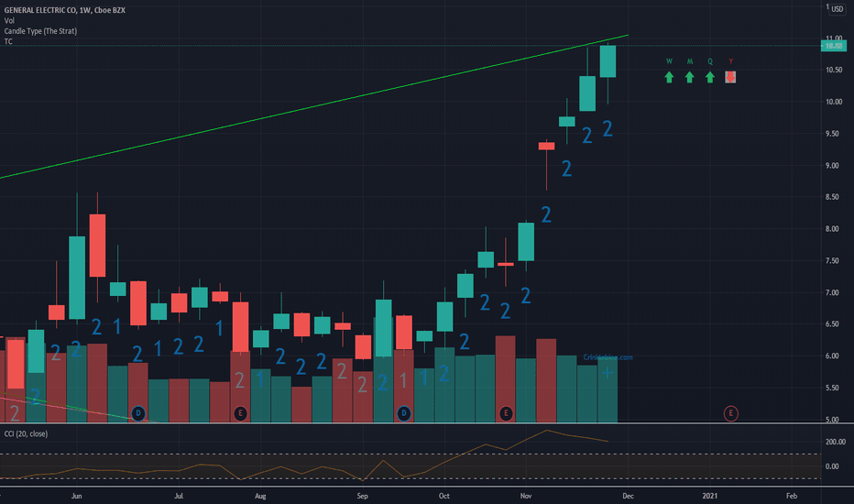Click the quarterly (Q) green up arrow
The width and height of the screenshot is (854, 504).
709,77
